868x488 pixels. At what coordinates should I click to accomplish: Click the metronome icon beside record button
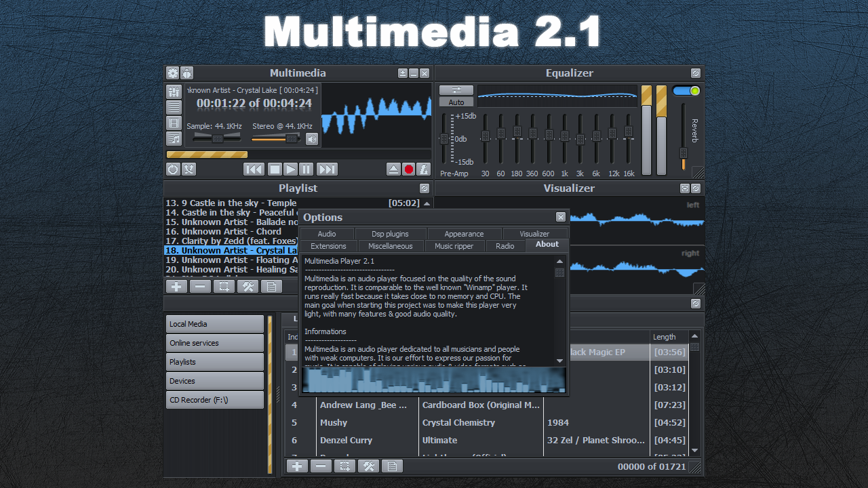(424, 169)
